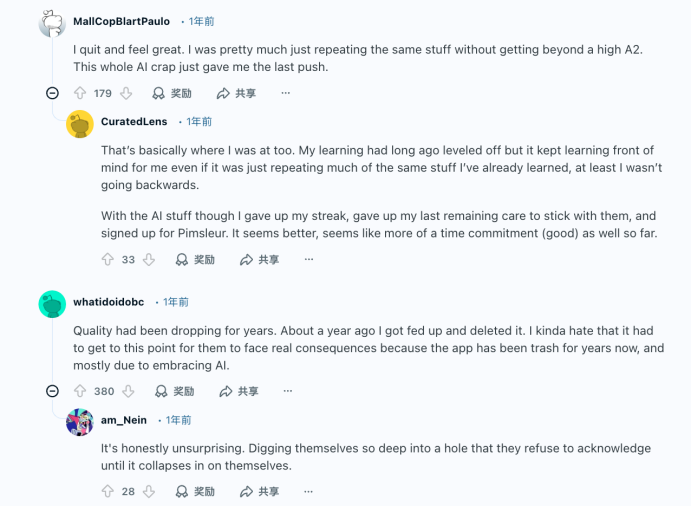
Task: Award MallCopBlartPaulo's comment
Action: [171, 93]
